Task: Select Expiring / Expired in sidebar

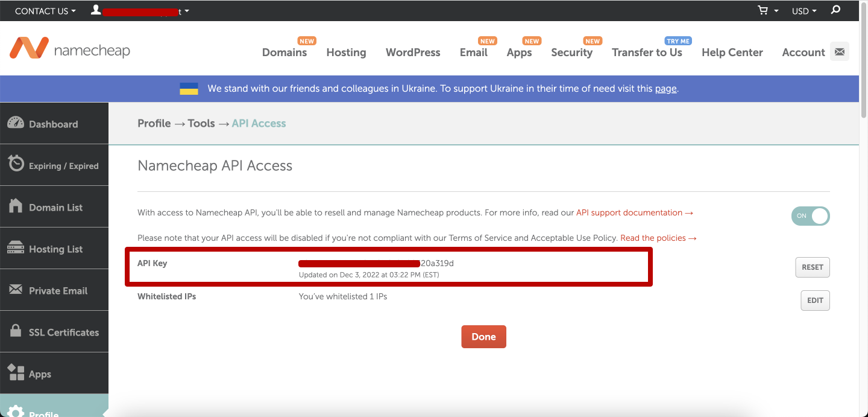Action: coord(54,165)
